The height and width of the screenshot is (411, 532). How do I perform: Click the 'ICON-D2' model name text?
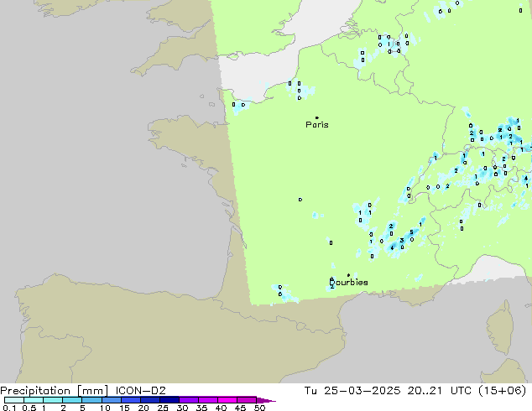(140, 391)
